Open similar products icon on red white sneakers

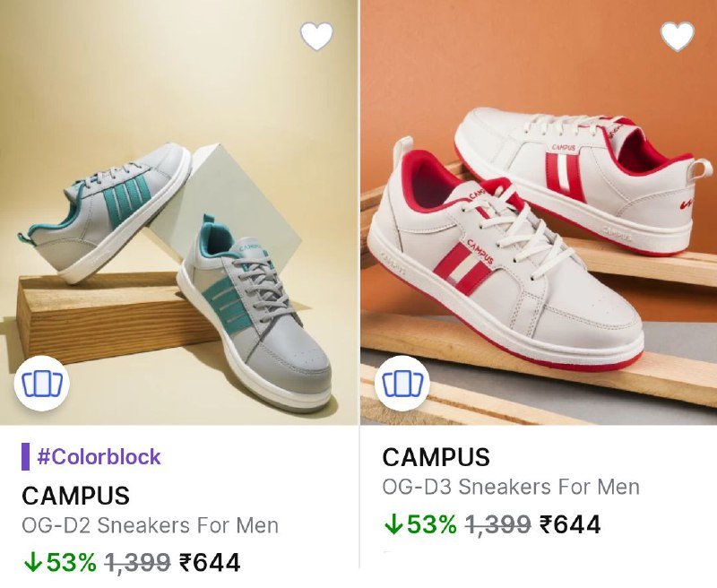pyautogui.click(x=402, y=383)
